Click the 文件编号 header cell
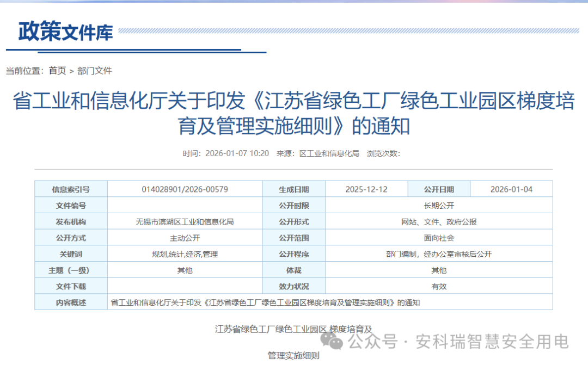This screenshot has height=365, width=588. (x=71, y=206)
